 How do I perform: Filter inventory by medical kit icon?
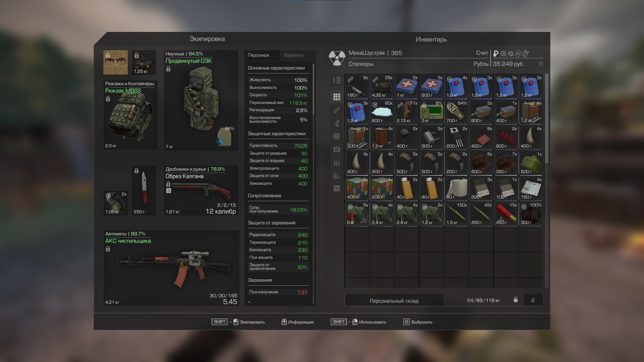[x=337, y=149]
